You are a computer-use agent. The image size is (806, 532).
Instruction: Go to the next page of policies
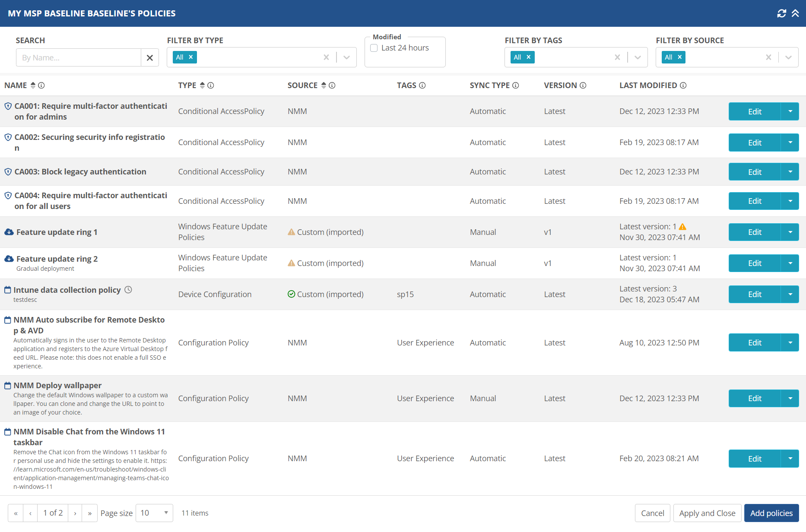pos(75,513)
